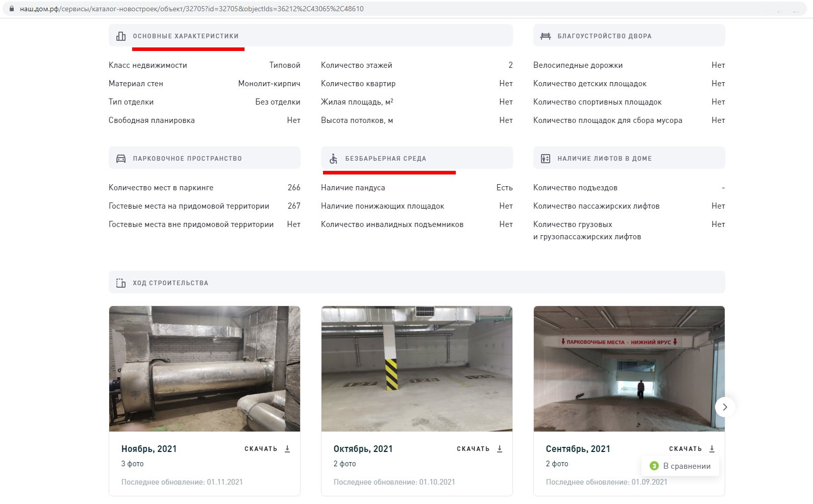View the September 2021 parking ramp photo
This screenshot has height=504, width=813.
pyautogui.click(x=629, y=369)
